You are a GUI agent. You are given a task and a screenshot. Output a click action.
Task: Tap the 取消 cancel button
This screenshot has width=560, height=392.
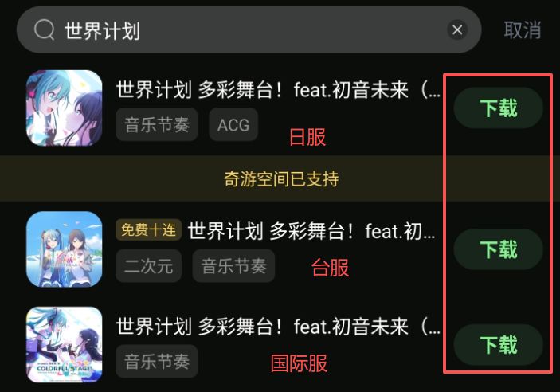tap(523, 29)
